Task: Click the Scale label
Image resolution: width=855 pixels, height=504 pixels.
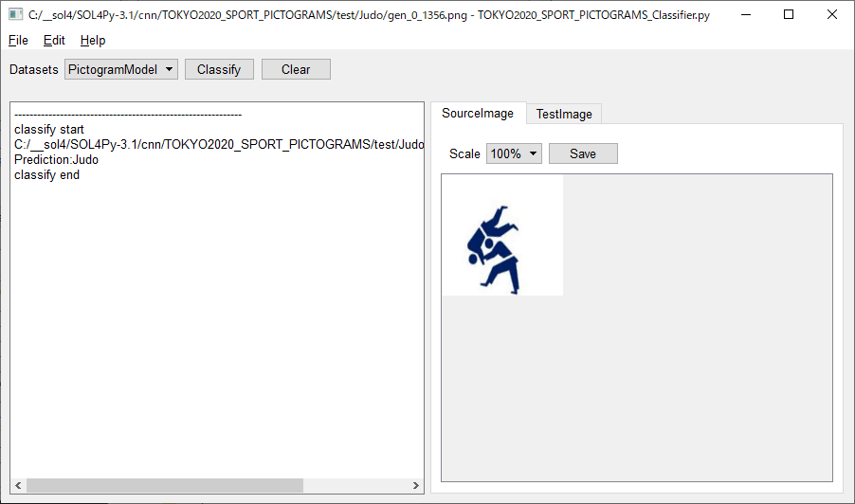Action: click(464, 154)
